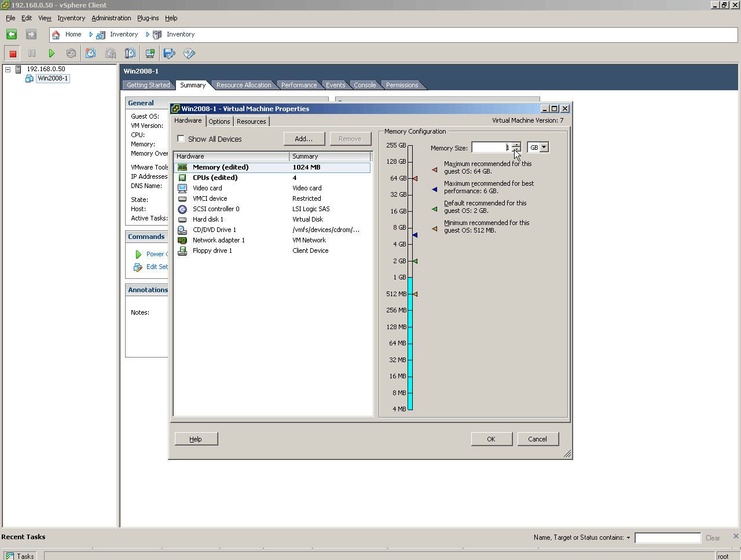Click the host server icon for 192.168.0.50
This screenshot has height=560, width=741.
point(19,69)
